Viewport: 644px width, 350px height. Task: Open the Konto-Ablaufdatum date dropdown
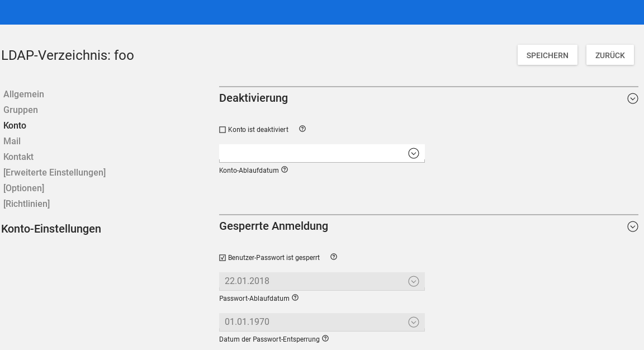413,153
